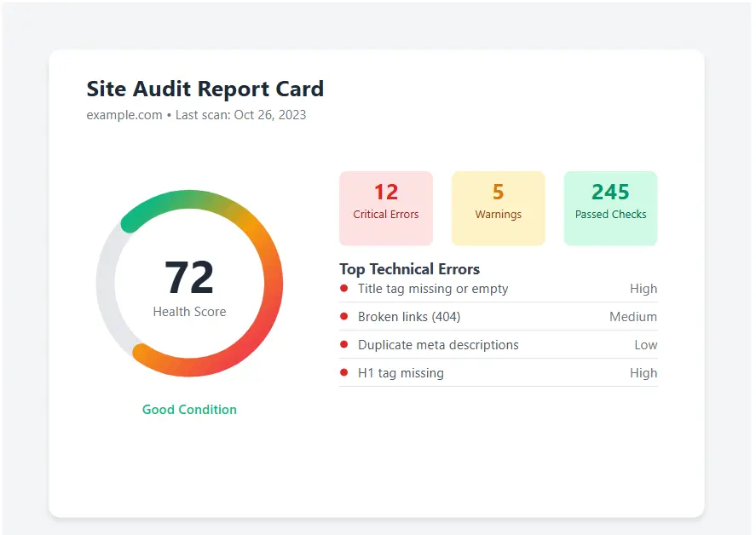Open the 12 Critical Errors card
The width and height of the screenshot is (756, 535).
coord(386,208)
